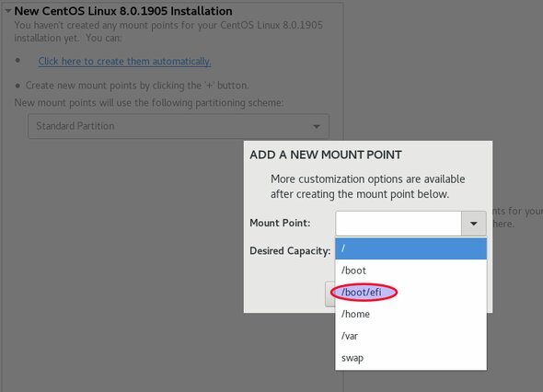Viewport: 543px width, 392px height.
Task: Select swap from the dropdown list
Action: click(410, 358)
